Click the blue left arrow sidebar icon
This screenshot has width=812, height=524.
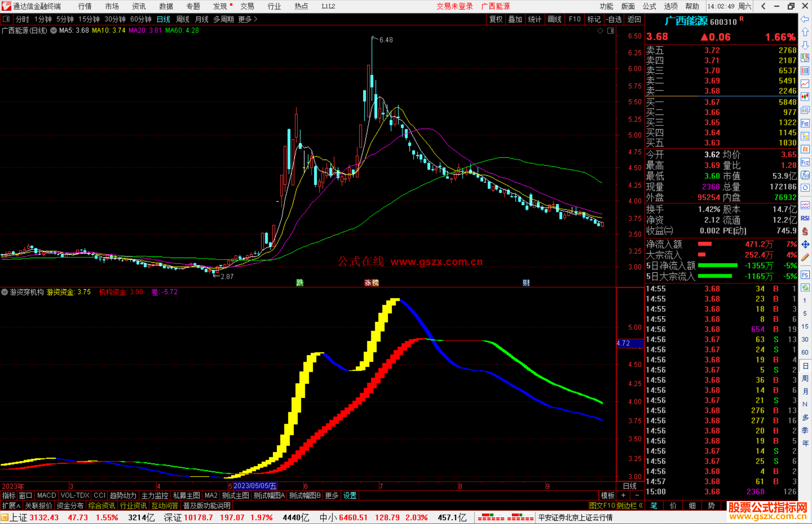click(x=805, y=19)
